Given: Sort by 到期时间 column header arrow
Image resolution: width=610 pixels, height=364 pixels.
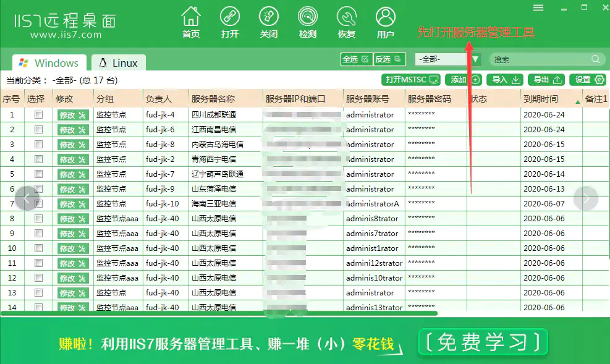Looking at the screenshot, I should pos(578,101).
